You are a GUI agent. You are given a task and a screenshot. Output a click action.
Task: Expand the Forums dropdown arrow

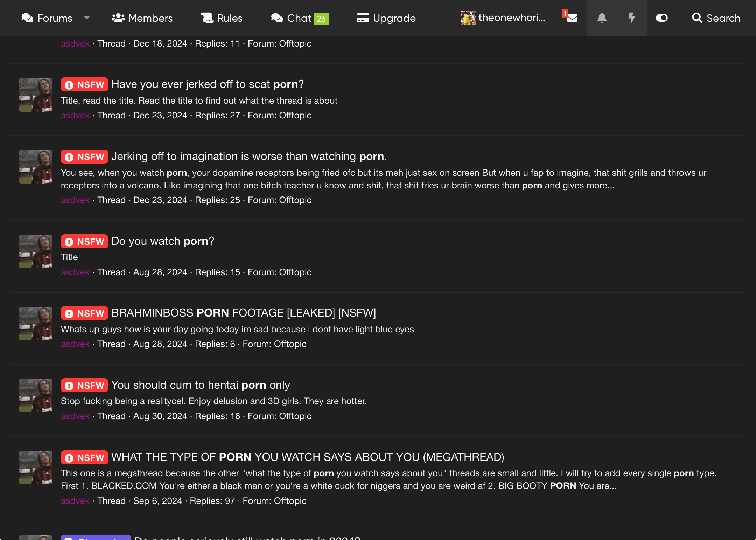[x=87, y=18]
